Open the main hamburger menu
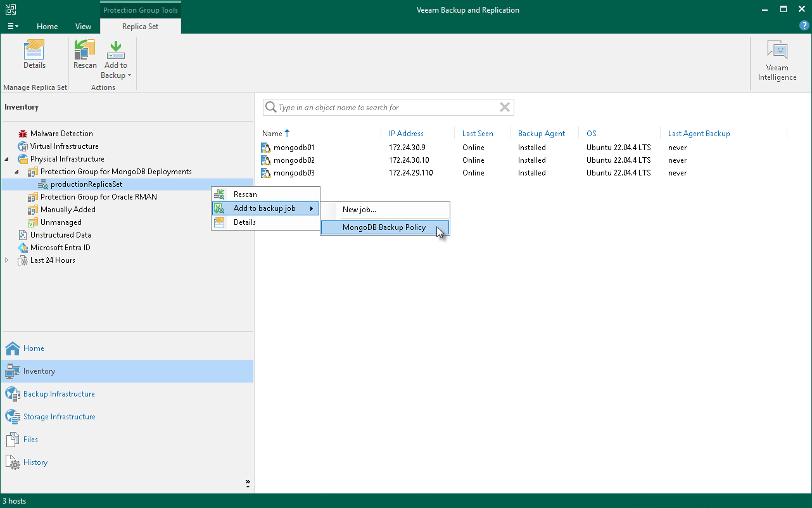The height and width of the screenshot is (508, 812). pyautogui.click(x=13, y=27)
